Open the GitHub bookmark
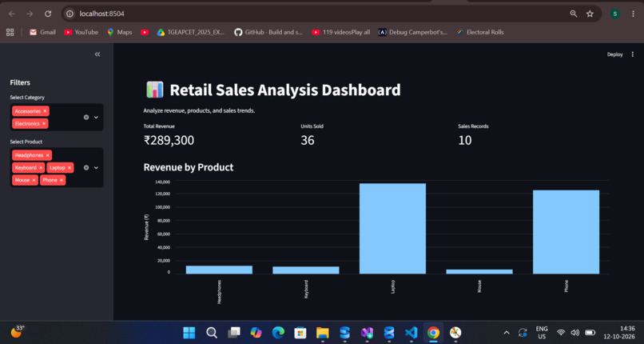 pos(268,32)
